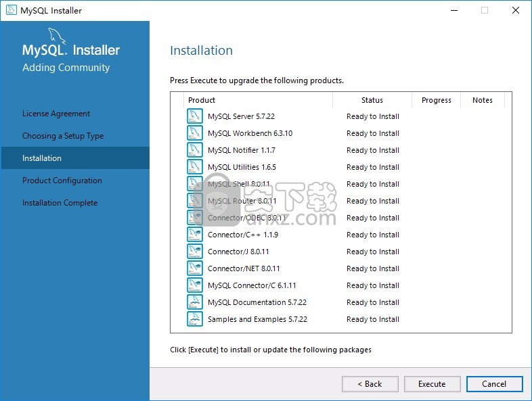Click the MySQL Utilities 1.6.5 product icon
The height and width of the screenshot is (401, 532).
pyautogui.click(x=195, y=167)
